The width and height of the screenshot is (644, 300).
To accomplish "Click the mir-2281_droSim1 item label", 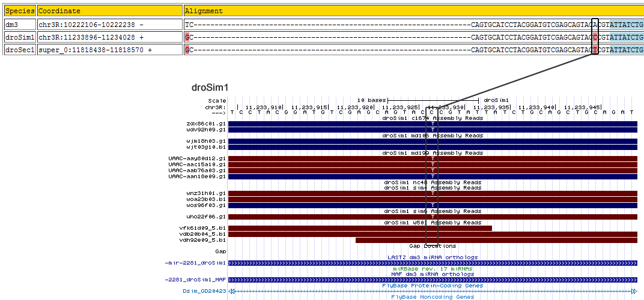I will (195, 263).
